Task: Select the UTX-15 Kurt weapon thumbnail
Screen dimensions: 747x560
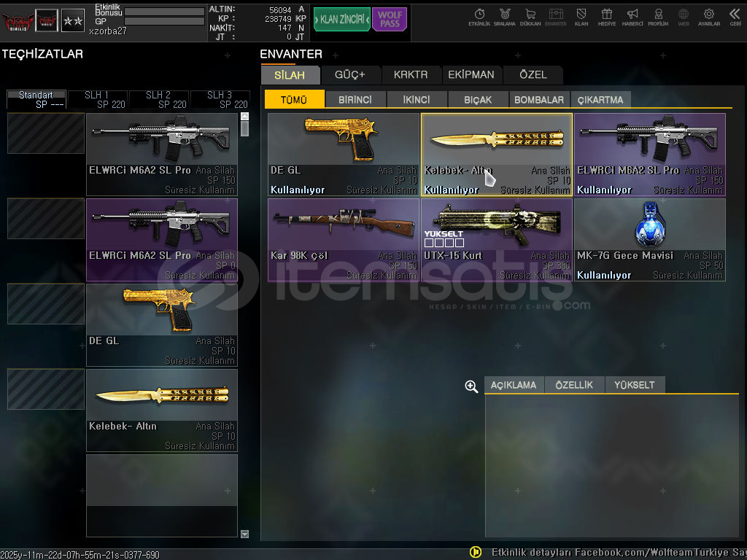Action: click(496, 226)
